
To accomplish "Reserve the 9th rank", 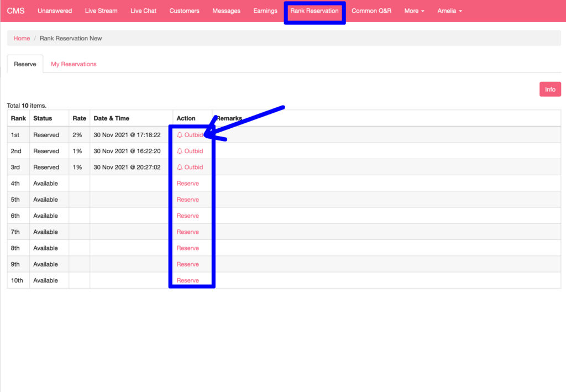I will coord(188,264).
